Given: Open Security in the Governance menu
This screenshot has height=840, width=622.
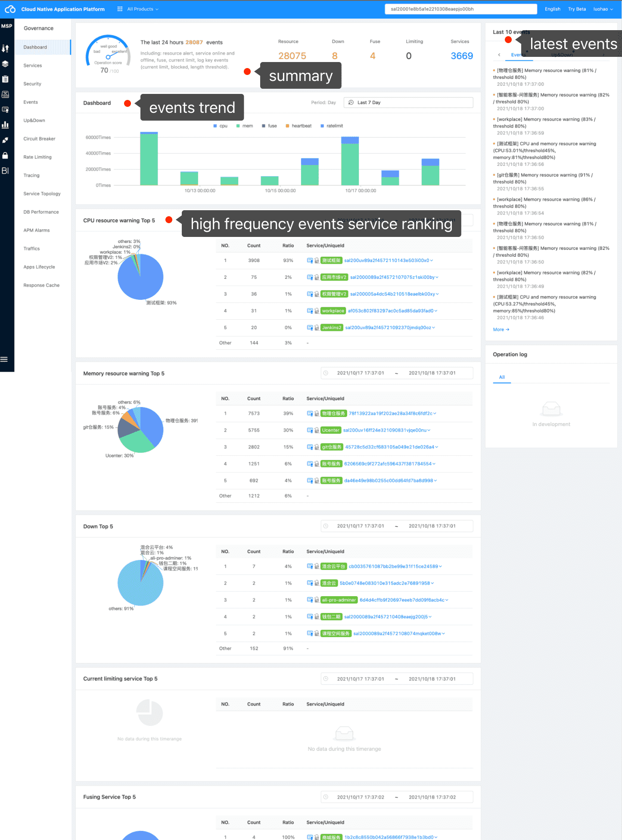Looking at the screenshot, I should pos(32,84).
